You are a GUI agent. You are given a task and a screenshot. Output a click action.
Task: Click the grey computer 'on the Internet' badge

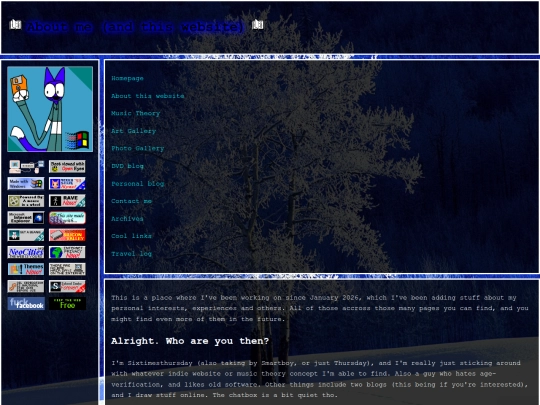67,269
